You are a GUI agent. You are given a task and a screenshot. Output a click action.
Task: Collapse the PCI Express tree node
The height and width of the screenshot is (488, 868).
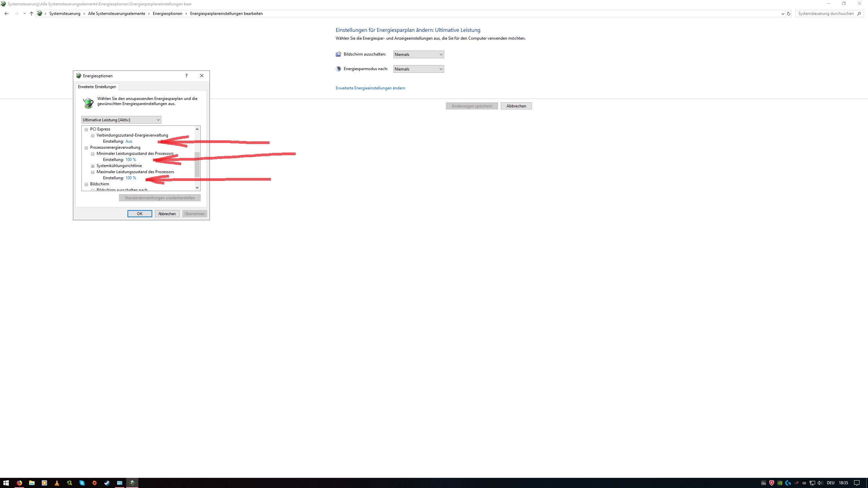(x=86, y=129)
